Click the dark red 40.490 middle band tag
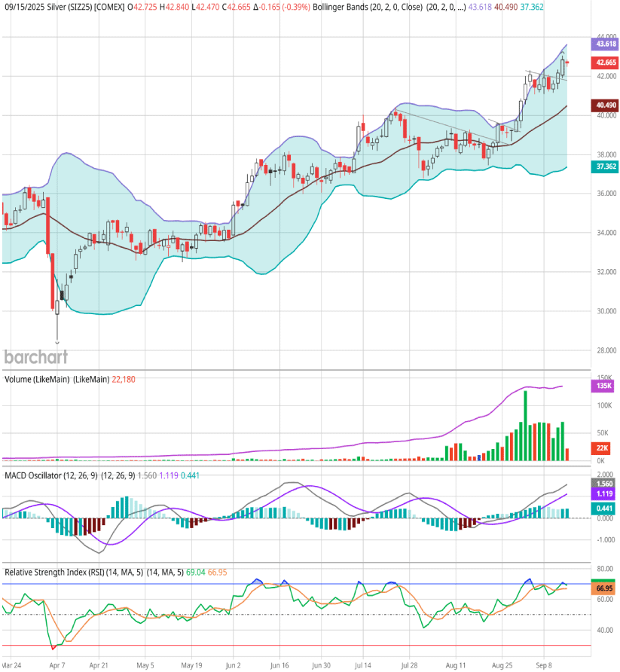620x672 pixels. (x=606, y=106)
